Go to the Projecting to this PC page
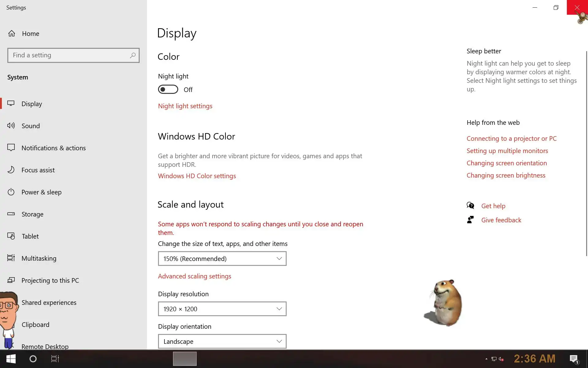588x368 pixels. click(x=50, y=280)
